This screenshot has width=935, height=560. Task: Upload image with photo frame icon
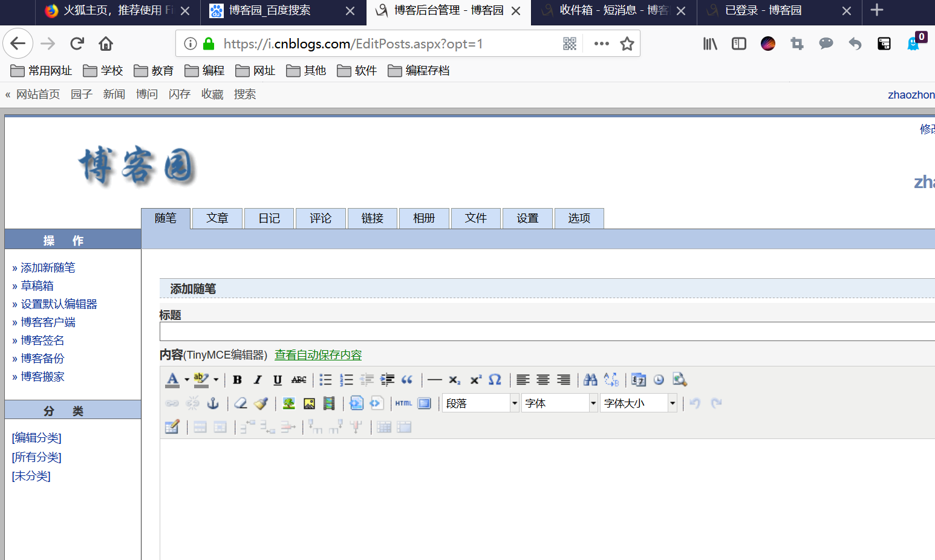pyautogui.click(x=309, y=403)
